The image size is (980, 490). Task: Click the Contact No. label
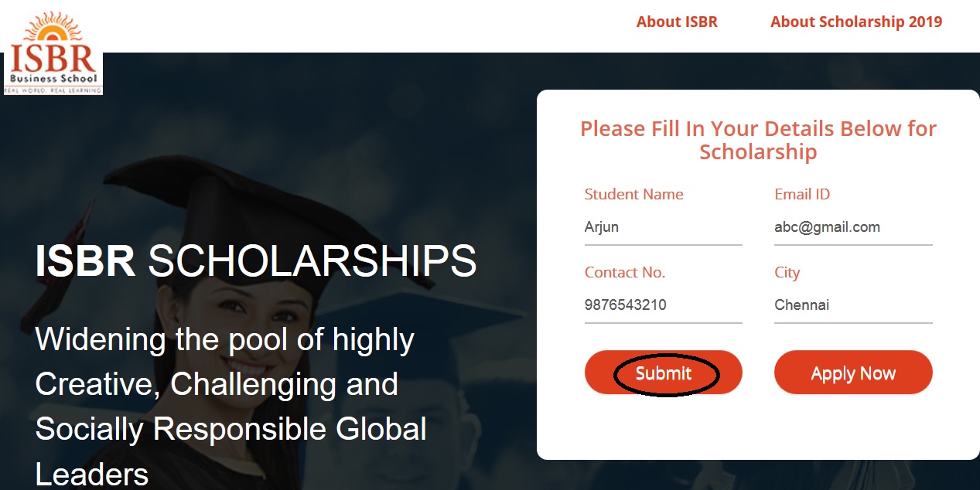(624, 272)
